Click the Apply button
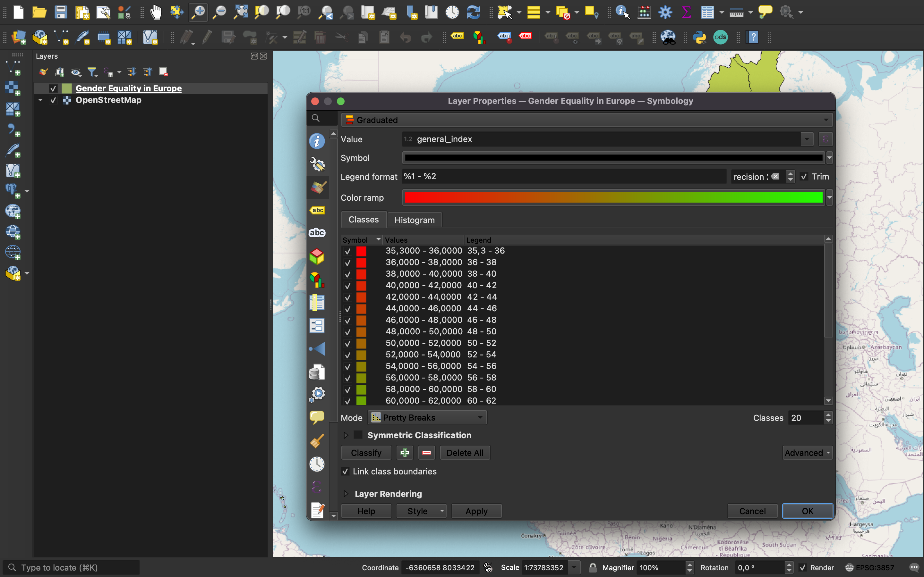The width and height of the screenshot is (924, 577). pyautogui.click(x=476, y=511)
